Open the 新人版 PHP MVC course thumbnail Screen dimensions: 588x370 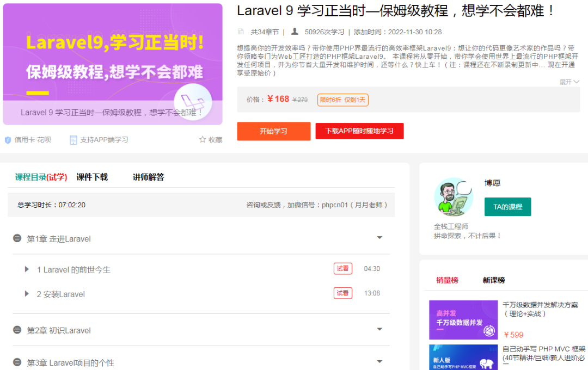(463, 357)
